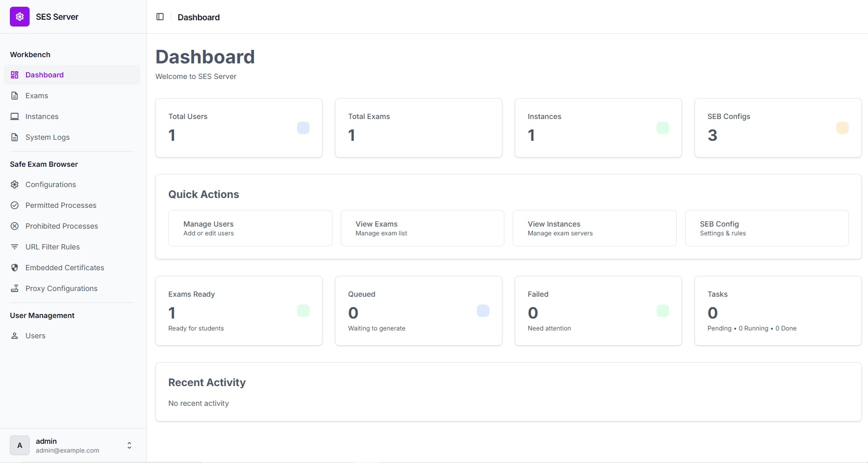
Task: Click the SES Server purple logo icon
Action: coord(20,17)
